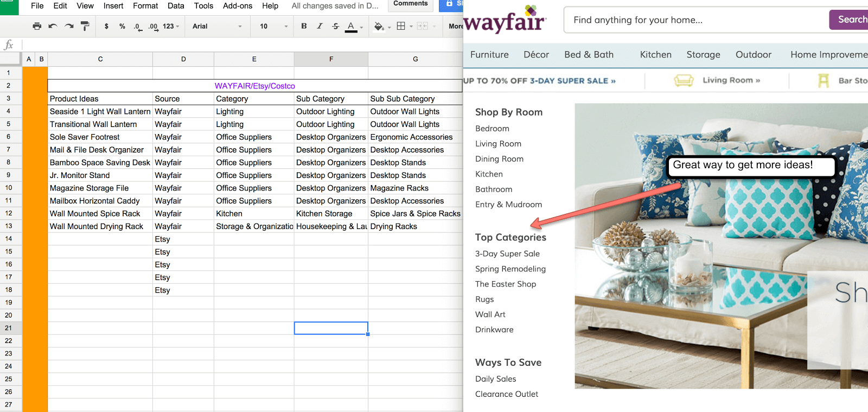
Task: Open the Furniture tab on Wayfair
Action: (489, 54)
